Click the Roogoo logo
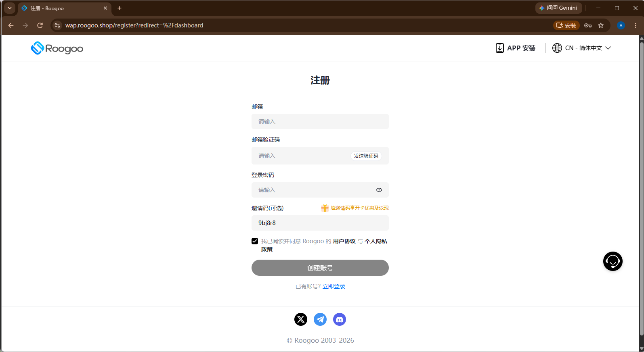Screen dimensions: 644x352 (x=57, y=48)
